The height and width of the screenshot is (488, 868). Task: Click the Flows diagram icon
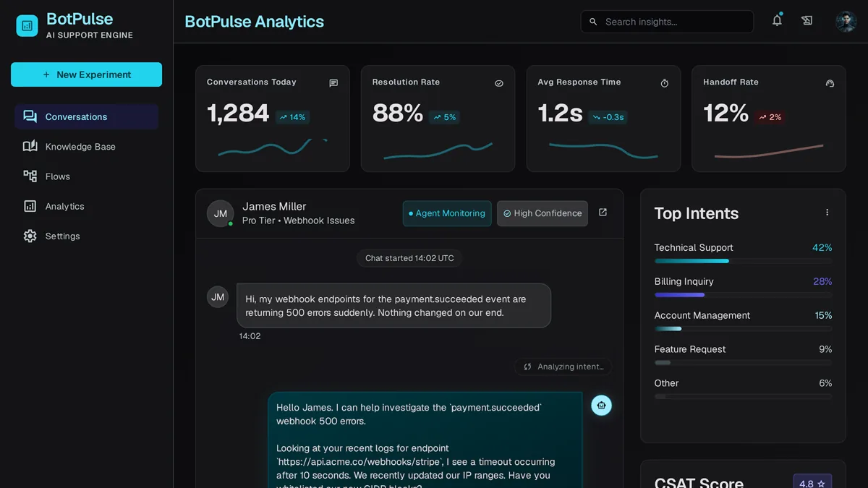pos(30,176)
